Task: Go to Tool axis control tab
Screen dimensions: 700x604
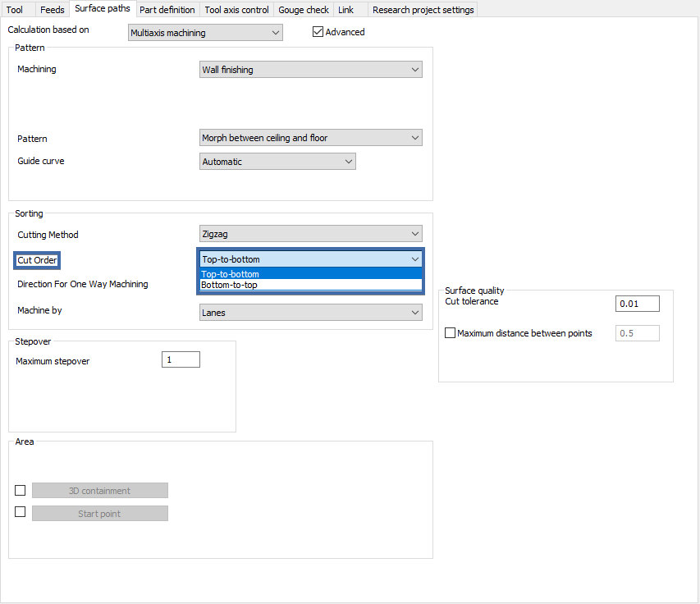Action: 236,9
